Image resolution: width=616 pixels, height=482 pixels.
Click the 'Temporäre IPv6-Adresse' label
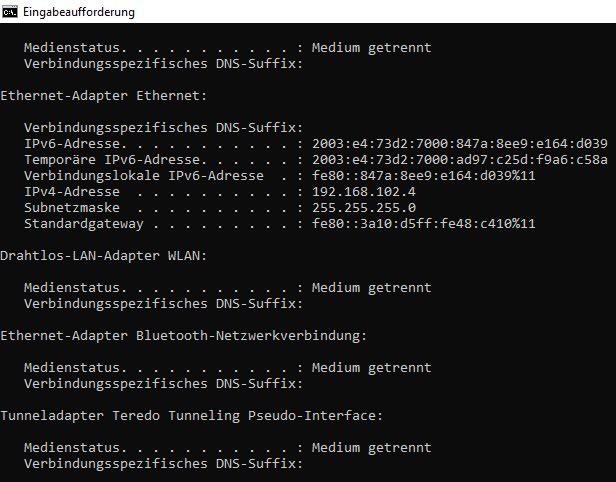coord(112,160)
